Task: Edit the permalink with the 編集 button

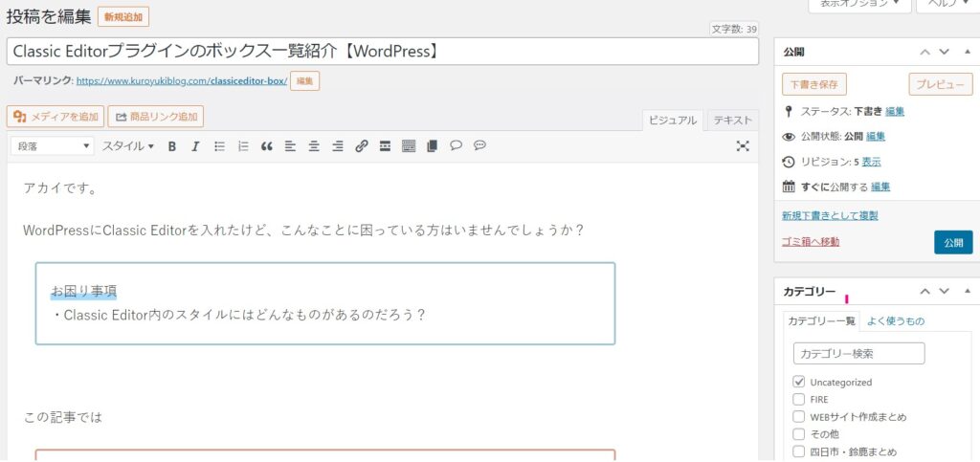Action: tap(304, 81)
